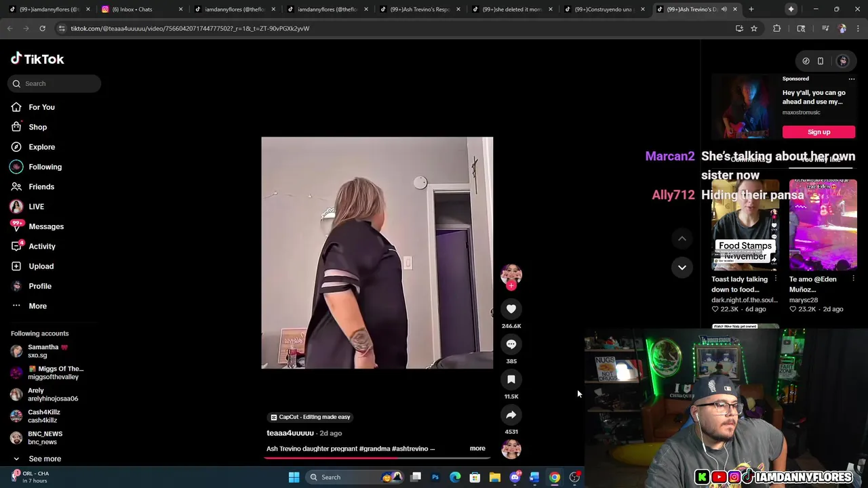Open the Arely arelyhinojosaa06 account
The height and width of the screenshot is (488, 868).
click(47, 394)
